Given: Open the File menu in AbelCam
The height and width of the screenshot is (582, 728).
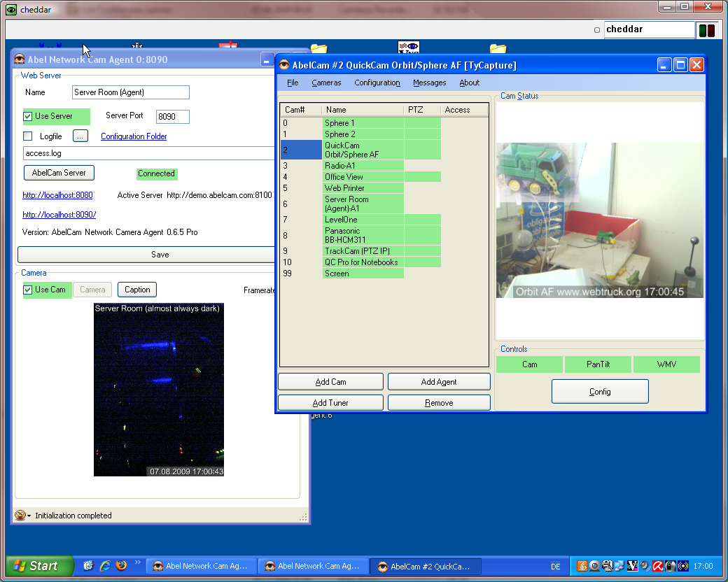Looking at the screenshot, I should pos(293,83).
